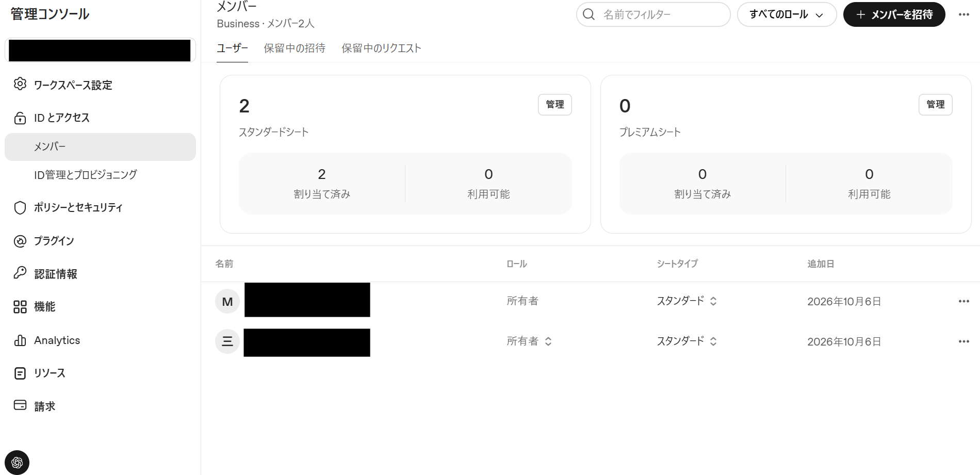Click 管理 for スタンダードシート
Screen dimensions: 980x475
555,105
